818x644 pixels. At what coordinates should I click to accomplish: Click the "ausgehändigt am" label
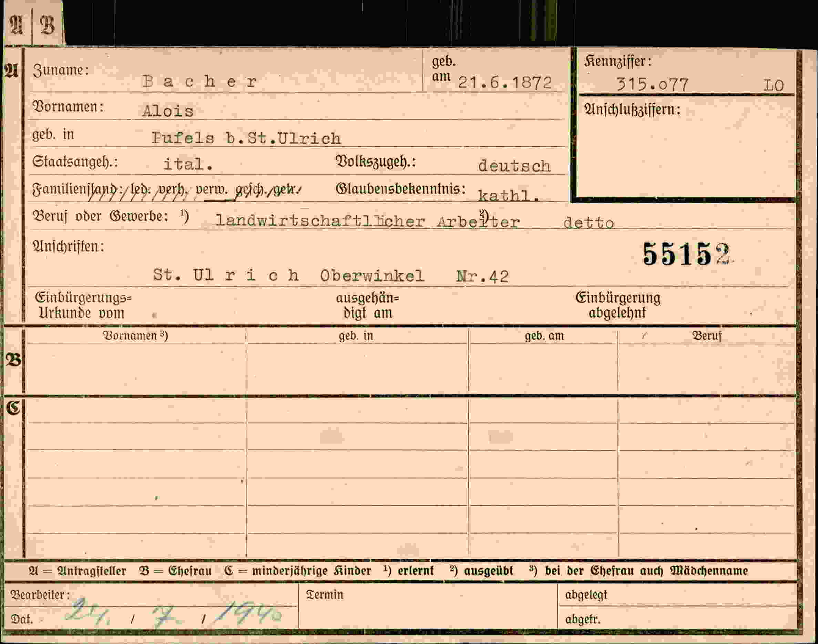[368, 306]
